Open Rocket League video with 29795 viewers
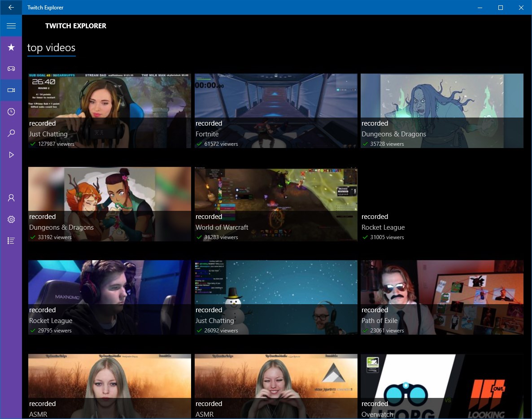 pos(109,297)
